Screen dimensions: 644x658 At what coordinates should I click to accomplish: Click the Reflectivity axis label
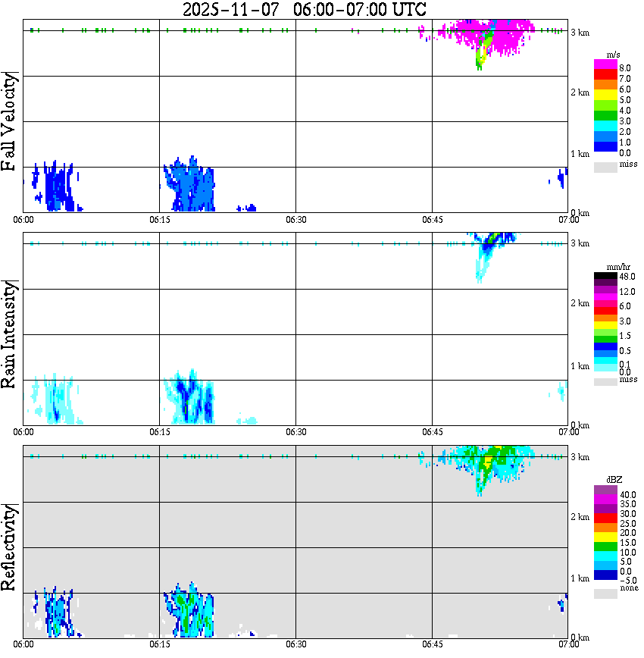click(x=8, y=547)
